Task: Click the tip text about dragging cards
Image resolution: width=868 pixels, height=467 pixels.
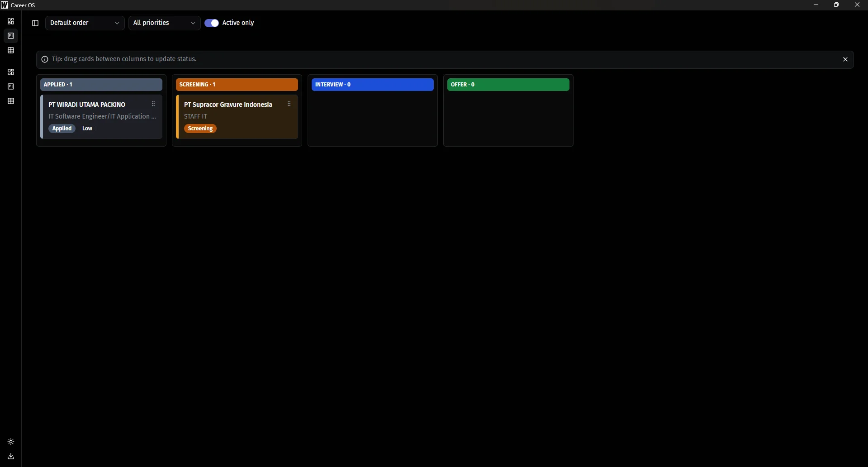Action: (x=124, y=59)
